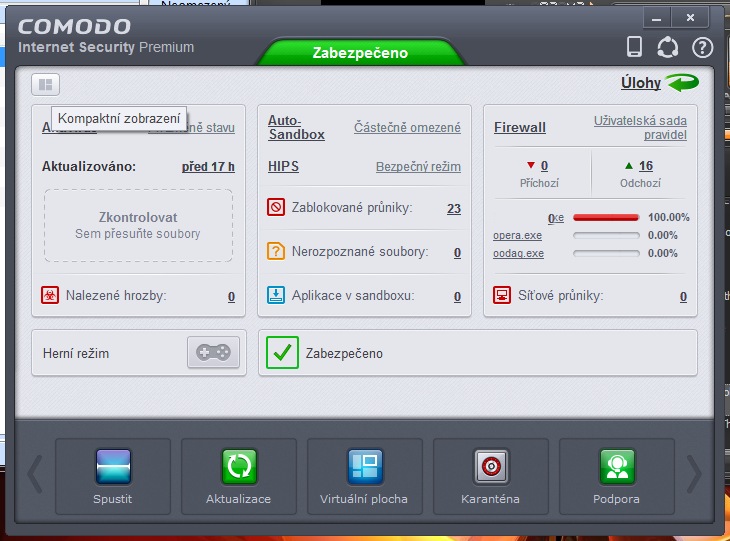Click blocked intrusions count 23
Image resolution: width=730 pixels, height=541 pixels.
point(454,209)
